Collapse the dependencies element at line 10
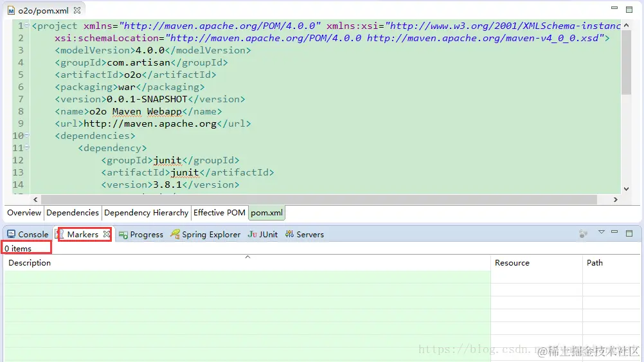644x362 pixels. (27, 135)
